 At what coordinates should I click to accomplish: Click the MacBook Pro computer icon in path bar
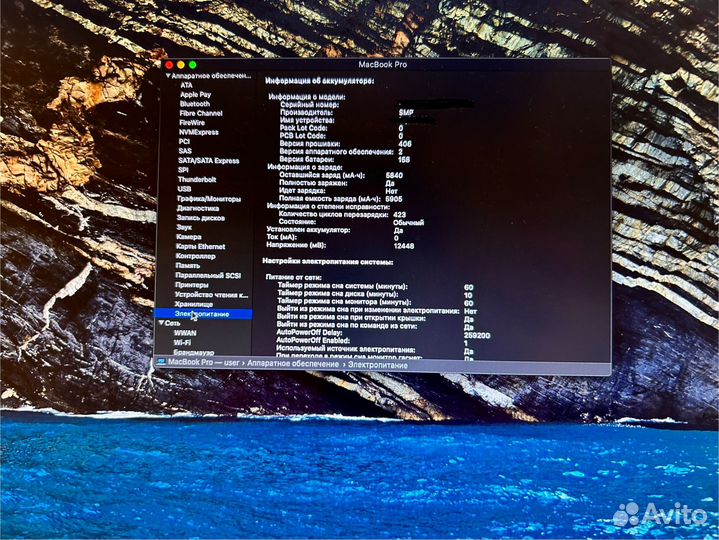161,362
